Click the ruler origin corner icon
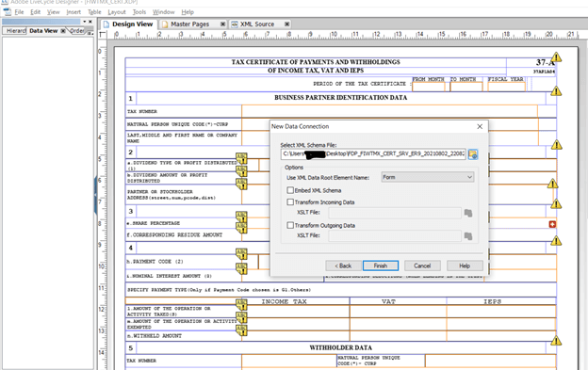 103,35
